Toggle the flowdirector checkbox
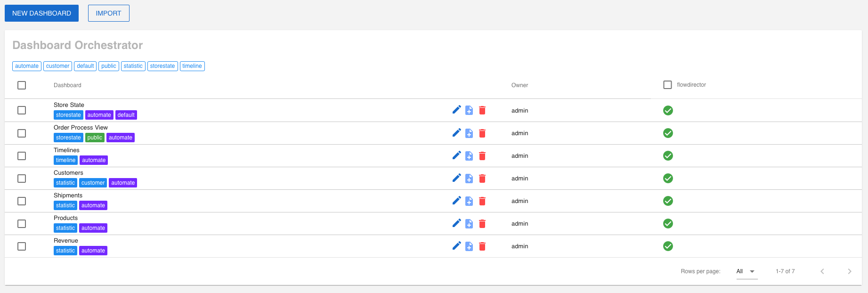This screenshot has height=293, width=868. tap(667, 85)
